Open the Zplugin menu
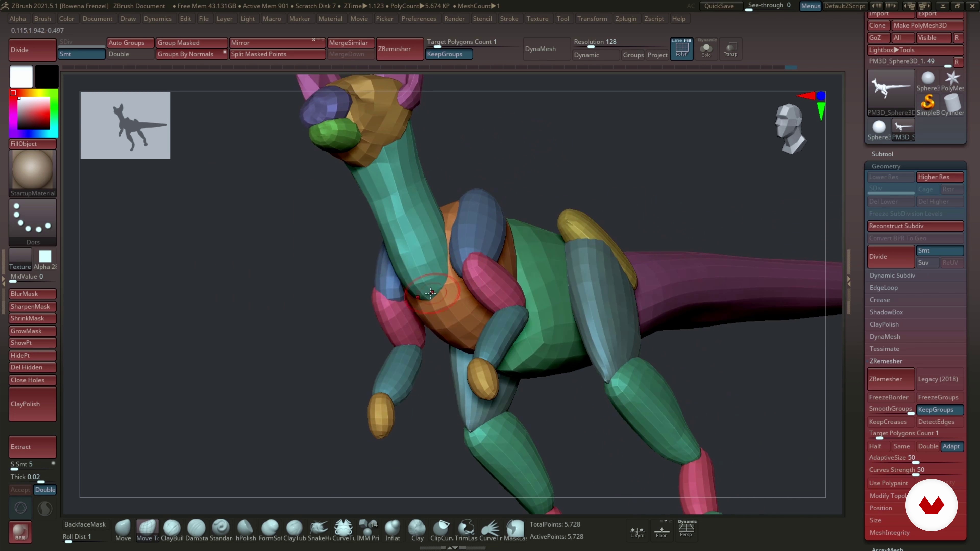Image resolution: width=980 pixels, height=551 pixels. (x=626, y=19)
